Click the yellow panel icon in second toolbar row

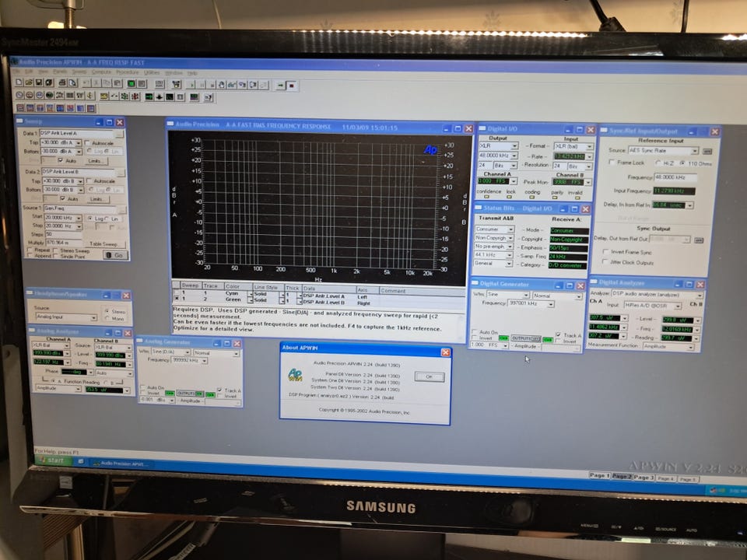[x=104, y=96]
